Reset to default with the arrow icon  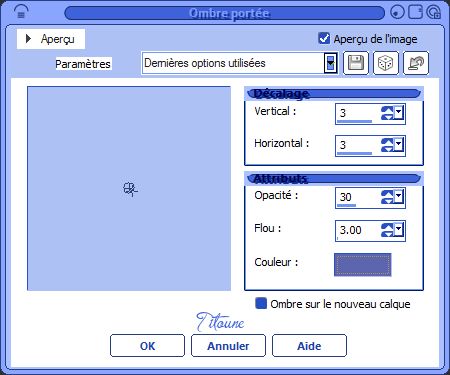[x=416, y=63]
